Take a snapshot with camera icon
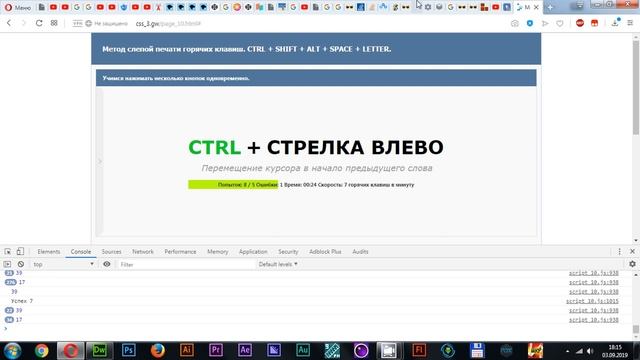 (x=515, y=24)
